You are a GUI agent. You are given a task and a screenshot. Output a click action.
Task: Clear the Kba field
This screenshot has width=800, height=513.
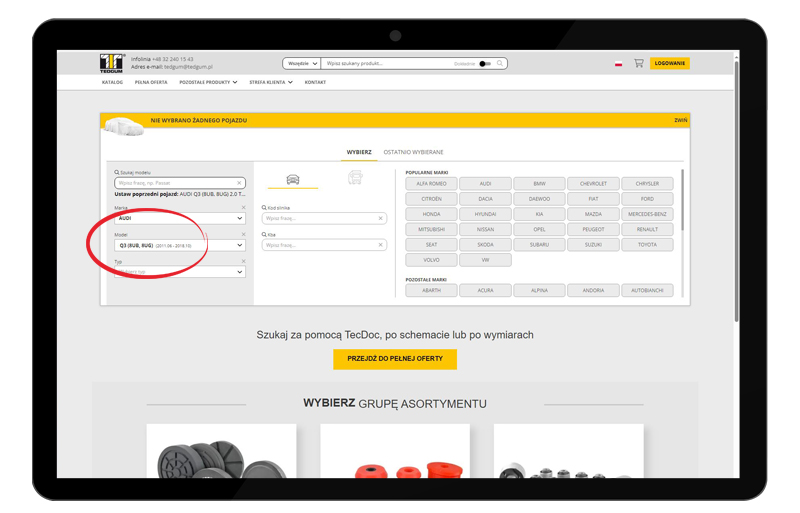380,245
